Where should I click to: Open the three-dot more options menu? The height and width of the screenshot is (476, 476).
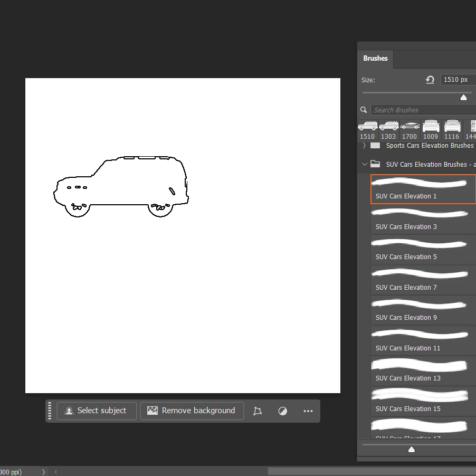click(x=308, y=411)
